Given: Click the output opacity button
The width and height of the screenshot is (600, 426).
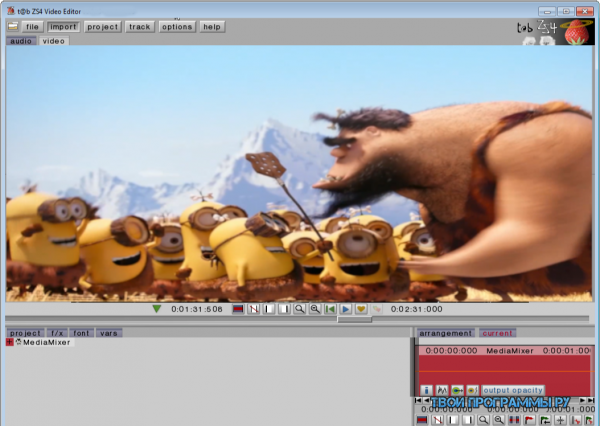Looking at the screenshot, I should 513,390.
